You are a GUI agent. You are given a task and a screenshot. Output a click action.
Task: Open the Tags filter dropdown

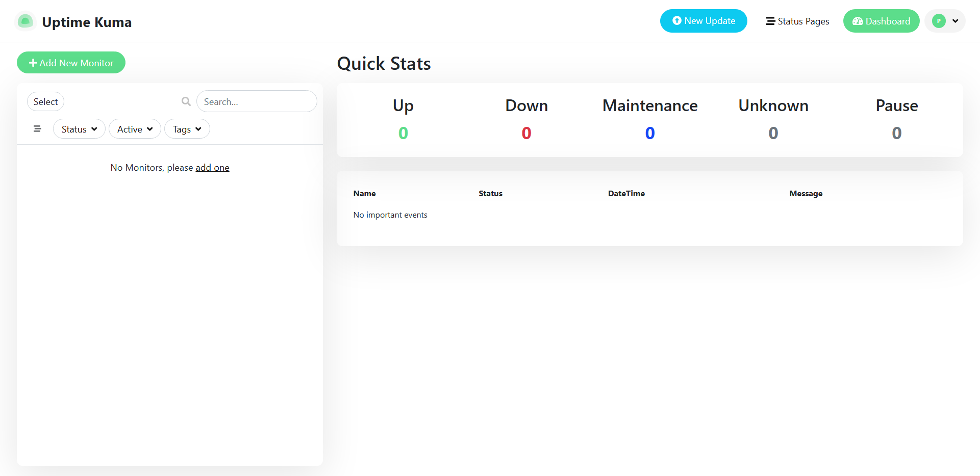tap(187, 129)
